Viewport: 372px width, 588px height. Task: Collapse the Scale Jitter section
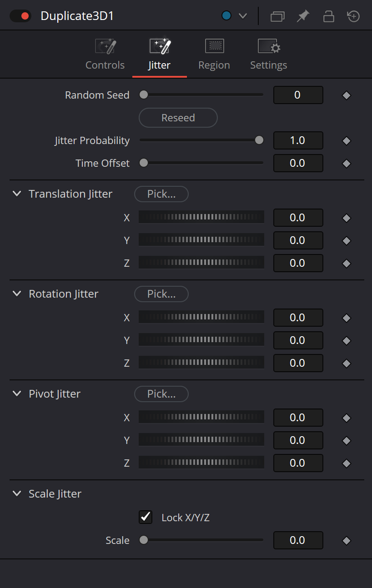pyautogui.click(x=17, y=493)
